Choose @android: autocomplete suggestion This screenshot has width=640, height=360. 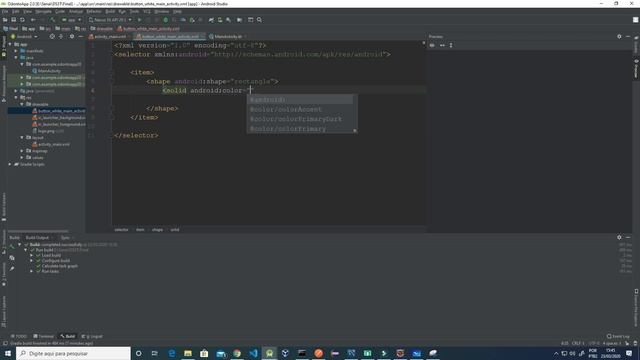300,100
